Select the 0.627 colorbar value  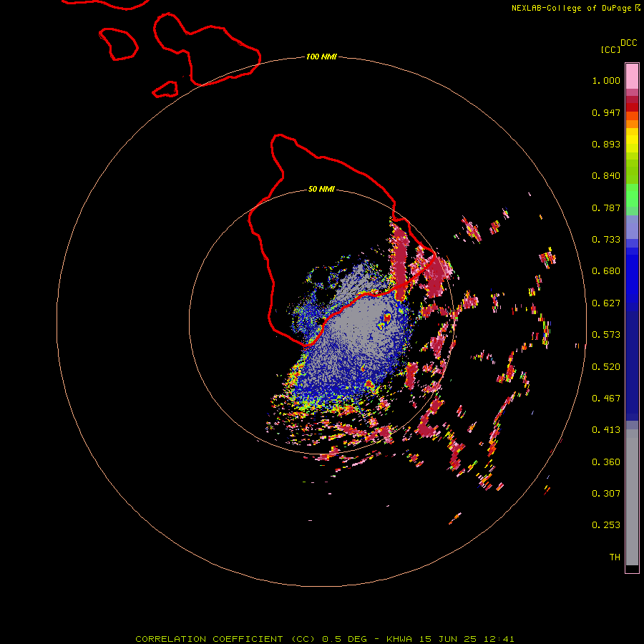606,303
